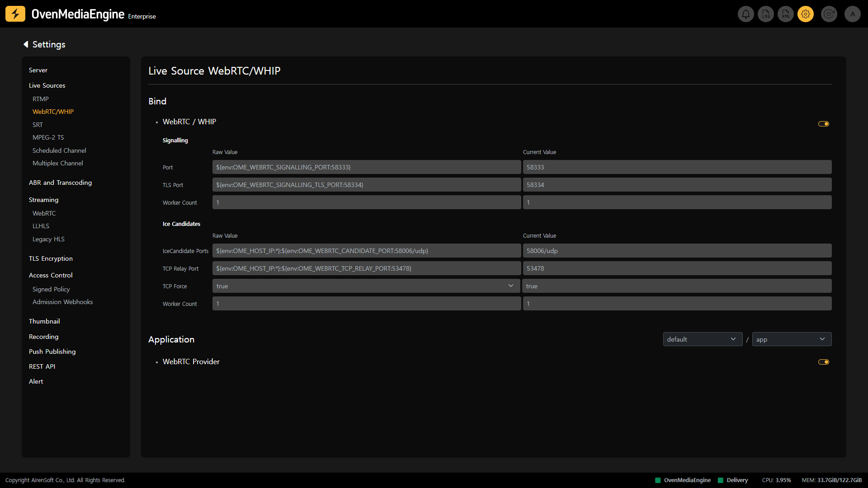868x488 pixels.
Task: Open the 'default' virtual host dropdown
Action: point(702,339)
